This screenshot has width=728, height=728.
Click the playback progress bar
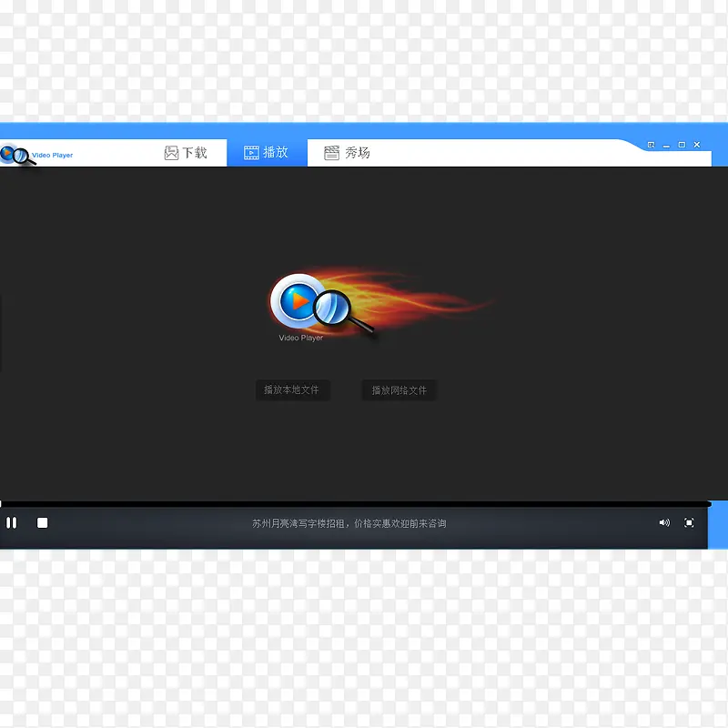(x=355, y=504)
